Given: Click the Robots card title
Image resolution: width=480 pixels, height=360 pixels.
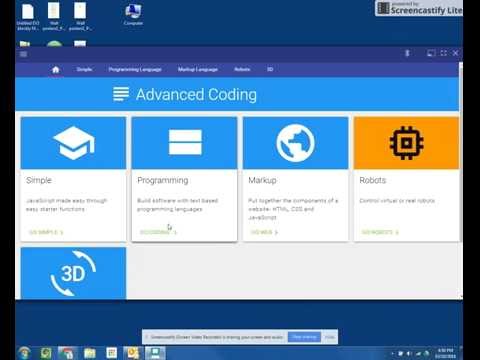Looking at the screenshot, I should pyautogui.click(x=373, y=180).
